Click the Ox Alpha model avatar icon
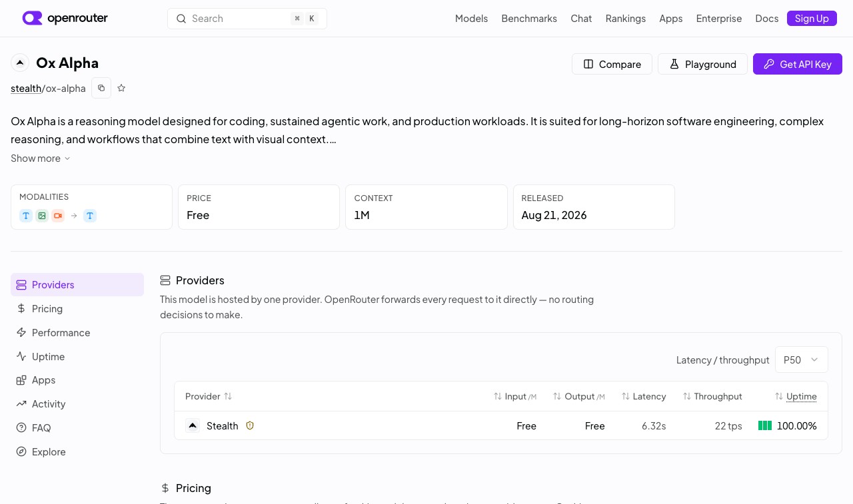 pyautogui.click(x=20, y=63)
